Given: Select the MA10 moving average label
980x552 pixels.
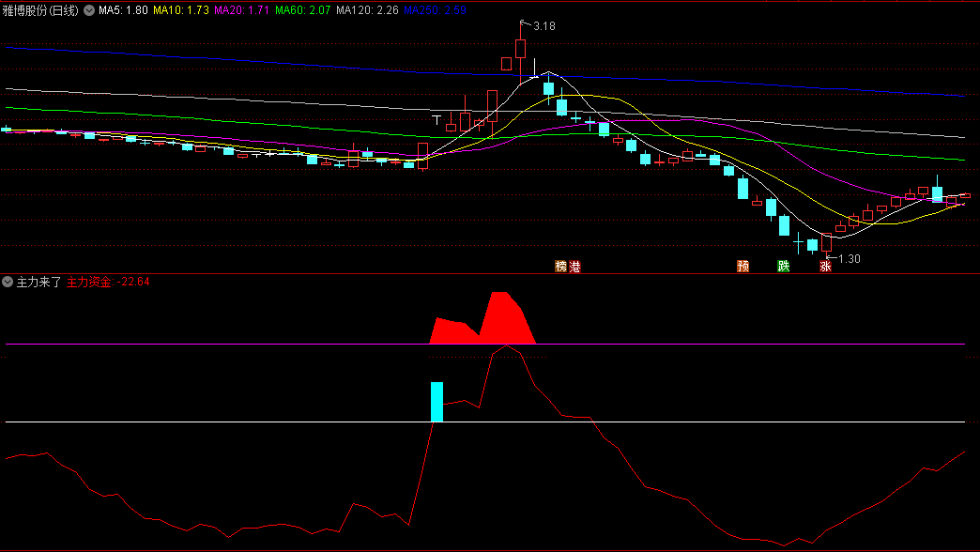Looking at the screenshot, I should pyautogui.click(x=180, y=10).
